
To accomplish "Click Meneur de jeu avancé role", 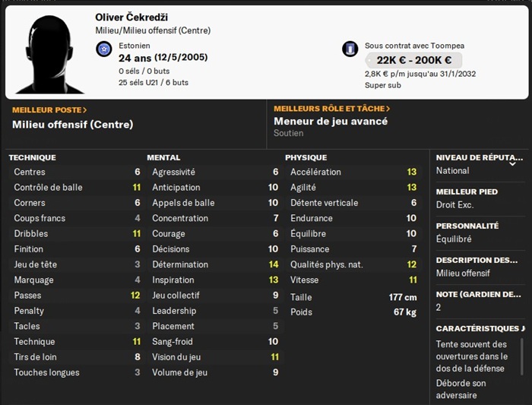I will pos(331,122).
